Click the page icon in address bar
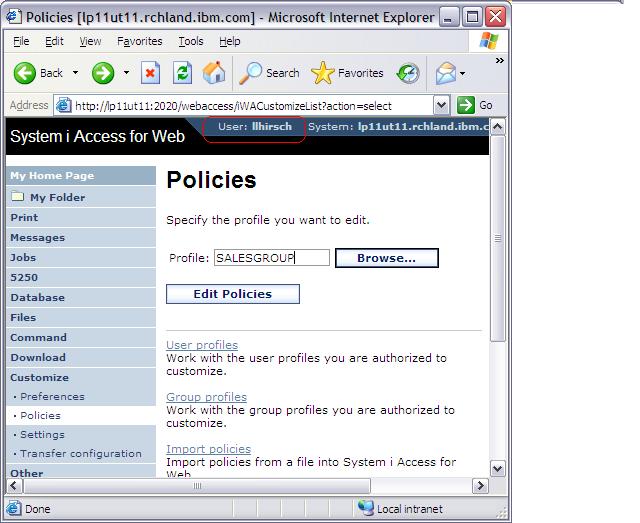Viewport: 640px width, 523px height. (63, 105)
